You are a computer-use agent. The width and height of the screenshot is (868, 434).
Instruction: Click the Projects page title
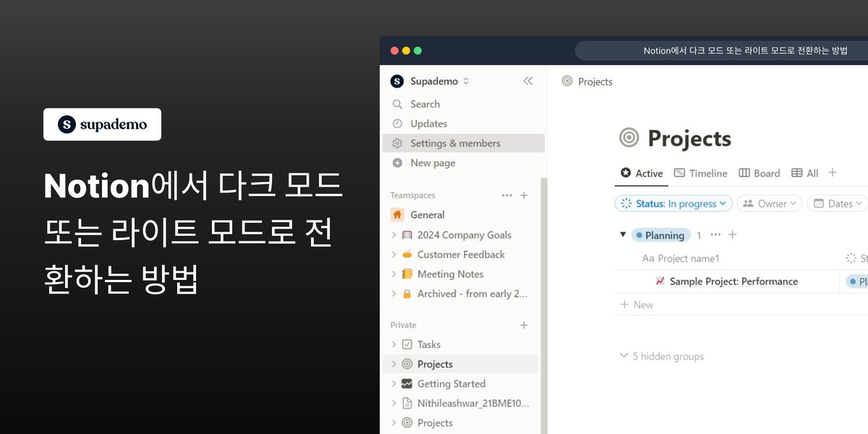point(689,138)
